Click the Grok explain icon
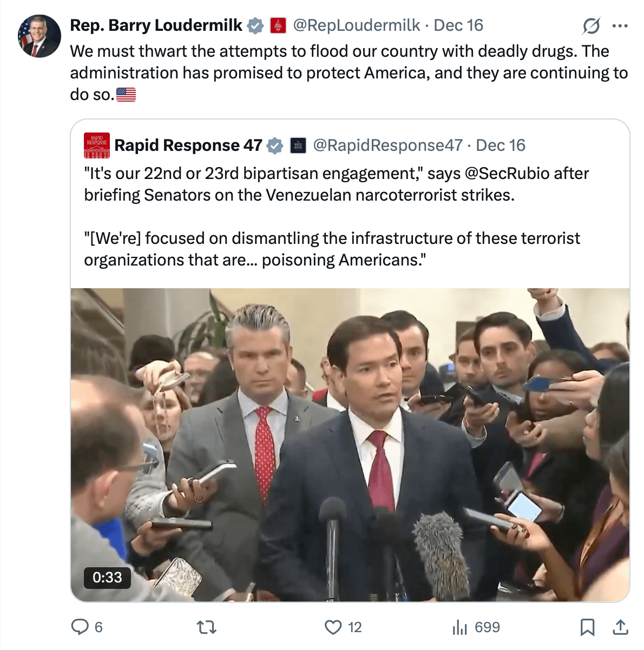644x650 pixels. click(x=591, y=25)
